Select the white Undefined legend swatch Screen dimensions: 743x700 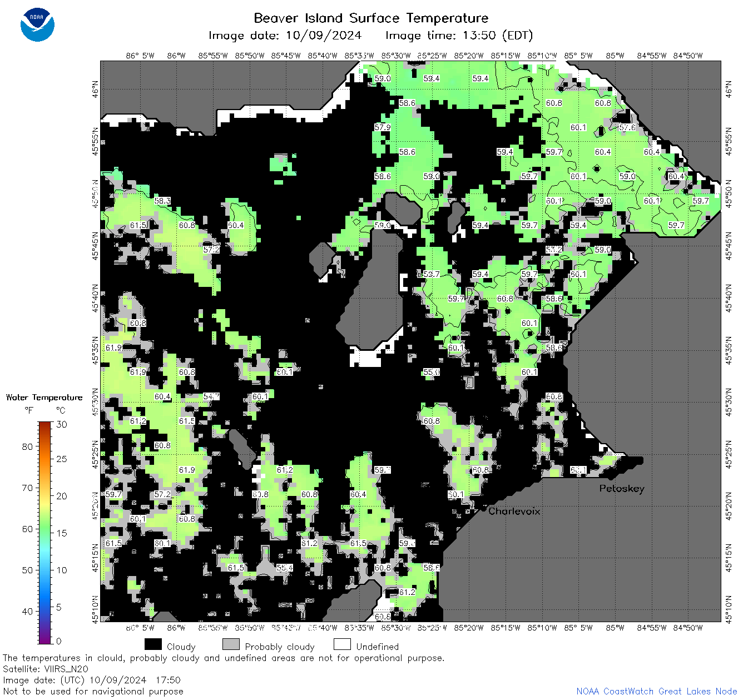coord(342,644)
